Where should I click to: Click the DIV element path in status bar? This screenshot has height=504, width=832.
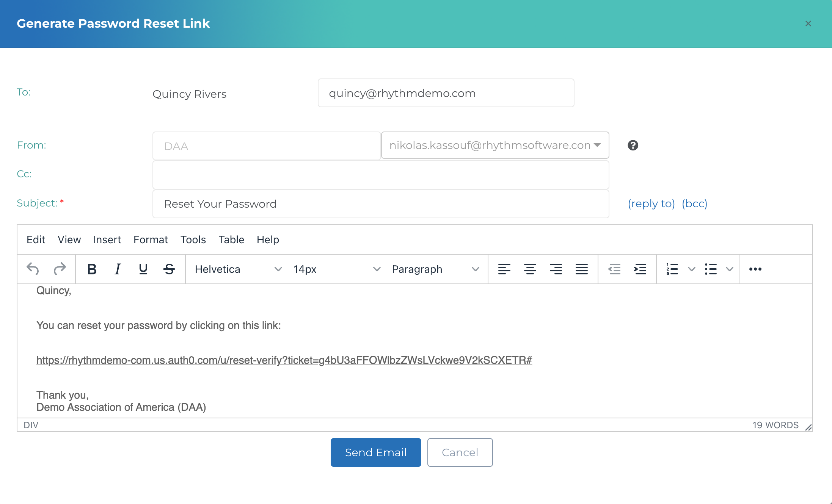pos(31,425)
